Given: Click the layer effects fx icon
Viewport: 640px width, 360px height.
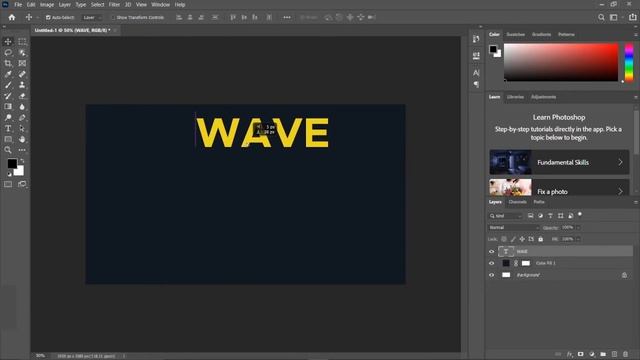Looking at the screenshot, I should (569, 354).
